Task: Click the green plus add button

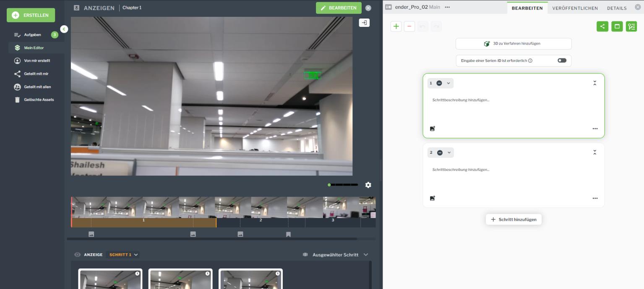Action: 396,26
